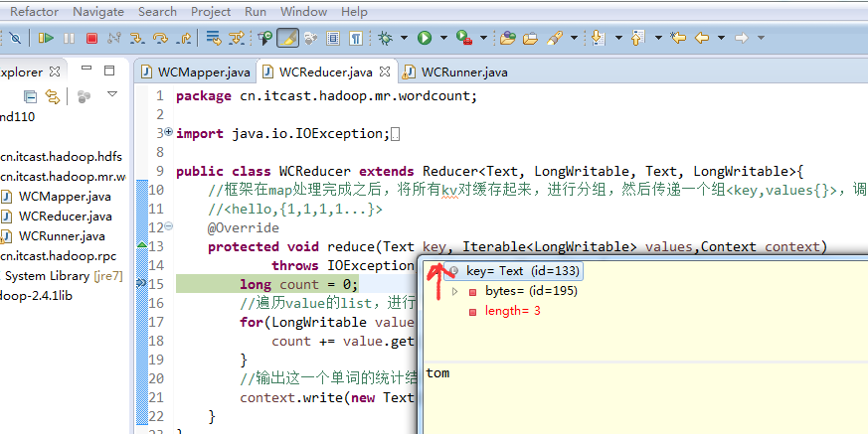Click the Drop to Frame icon
This screenshot has height=434, width=868.
tap(213, 38)
